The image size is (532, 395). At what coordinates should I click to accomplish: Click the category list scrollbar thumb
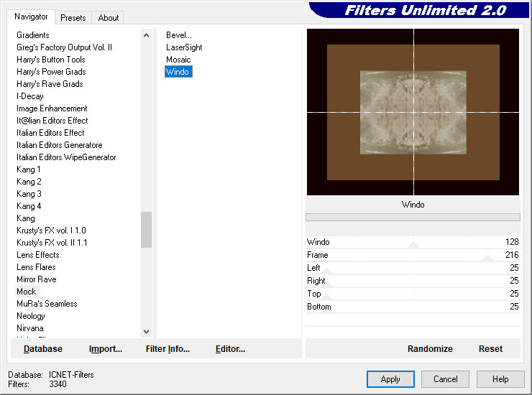tap(146, 230)
